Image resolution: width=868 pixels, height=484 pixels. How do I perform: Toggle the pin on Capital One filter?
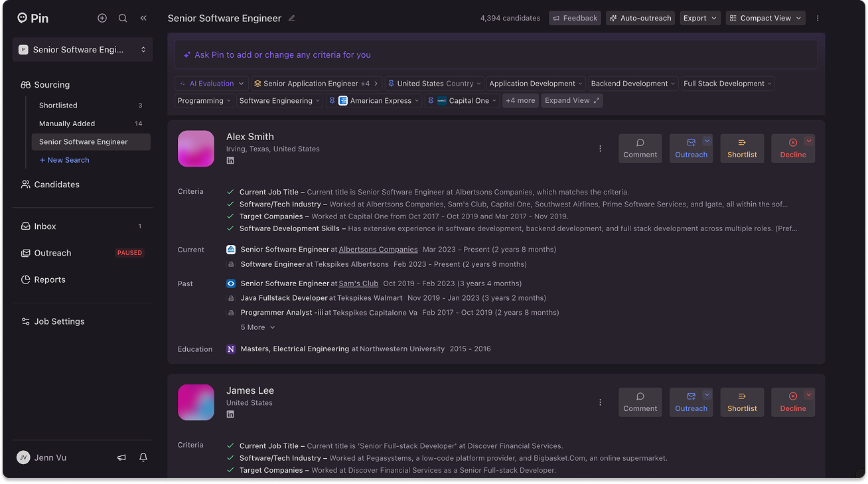[x=431, y=101]
